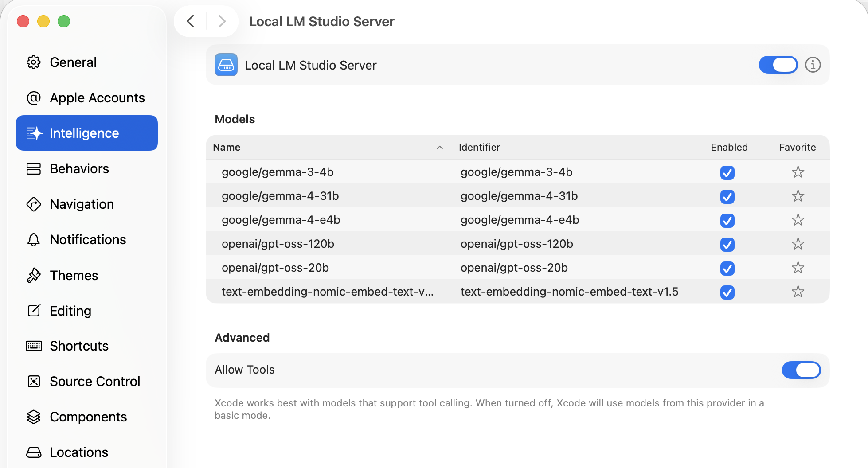Go back using the left chevron
Viewport: 868px width, 468px height.
coord(191,21)
